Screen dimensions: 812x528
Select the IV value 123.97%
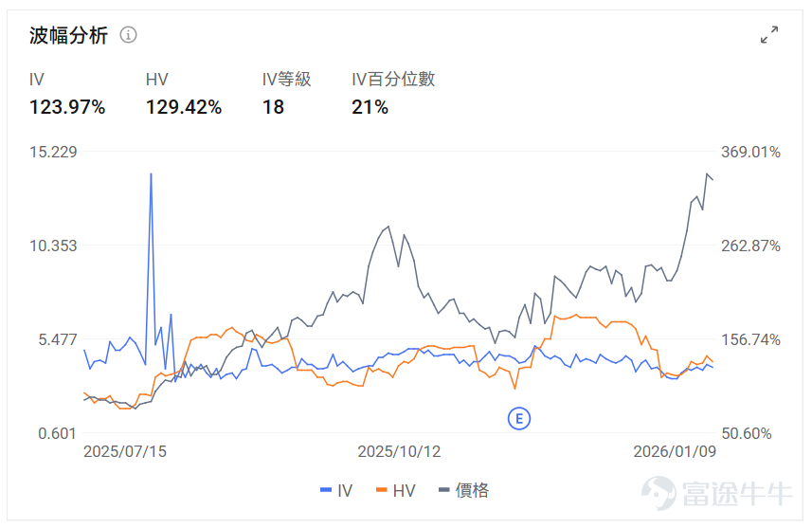(67, 107)
